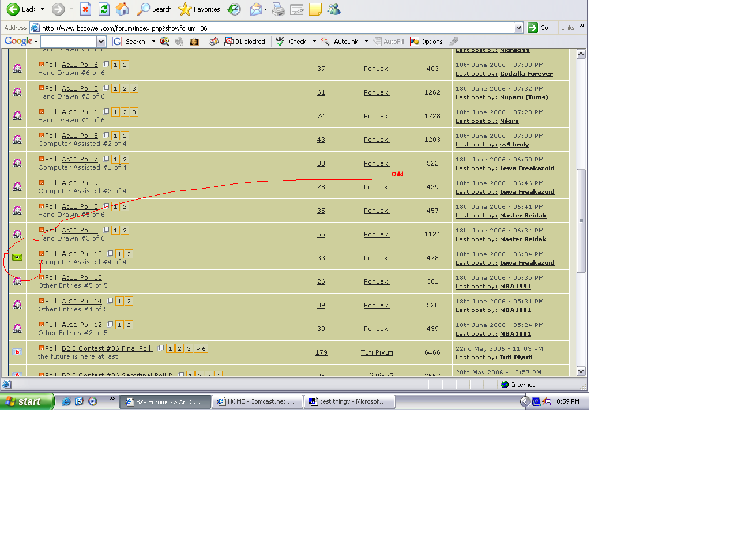This screenshot has height=556, width=756.
Task: Open the browsing History icon
Action: coord(234,9)
